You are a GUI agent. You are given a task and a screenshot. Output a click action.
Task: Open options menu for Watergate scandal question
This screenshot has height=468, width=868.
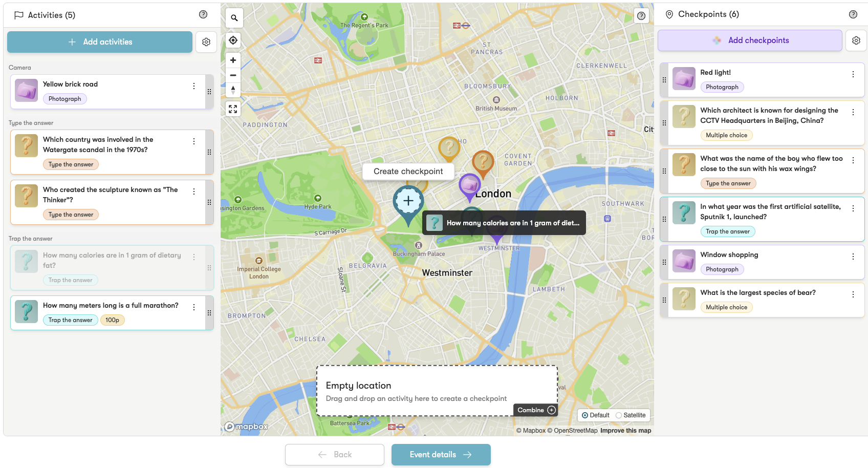pos(194,141)
